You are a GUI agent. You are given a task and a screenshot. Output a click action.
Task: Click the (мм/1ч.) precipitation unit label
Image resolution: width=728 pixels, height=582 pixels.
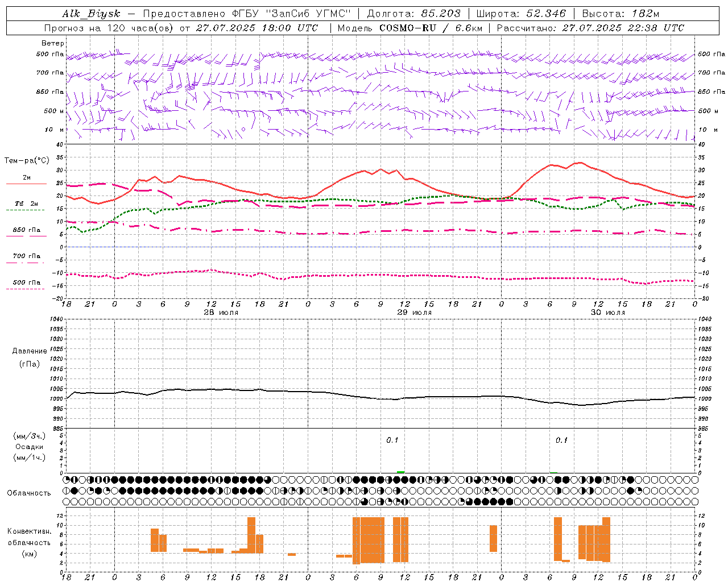pyautogui.click(x=30, y=458)
